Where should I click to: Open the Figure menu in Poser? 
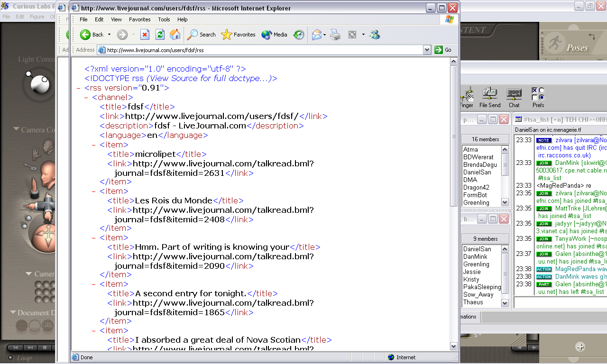pyautogui.click(x=37, y=17)
